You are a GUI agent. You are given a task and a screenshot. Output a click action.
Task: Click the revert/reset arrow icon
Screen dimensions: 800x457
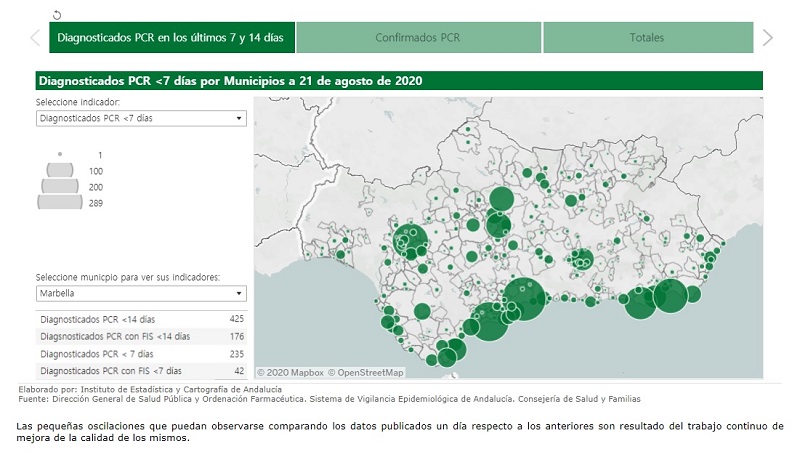click(57, 15)
